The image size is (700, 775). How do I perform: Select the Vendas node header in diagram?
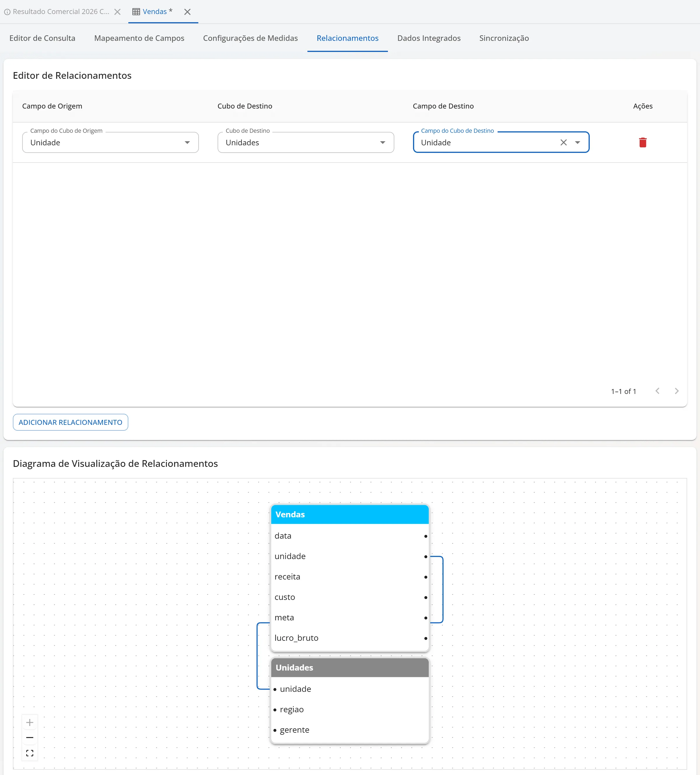pos(350,514)
